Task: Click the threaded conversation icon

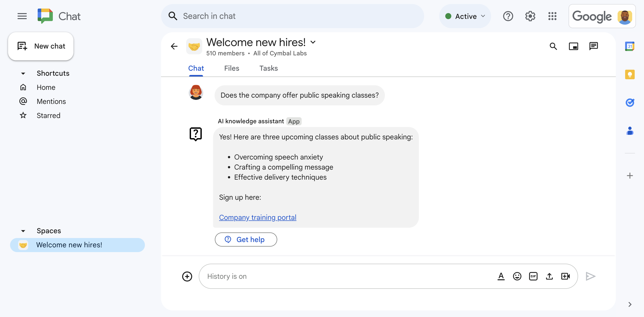Action: [x=593, y=46]
